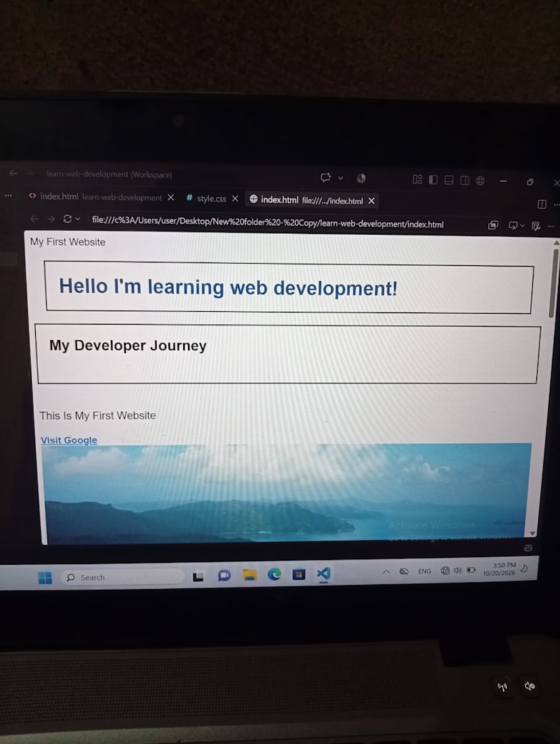Image resolution: width=560 pixels, height=744 pixels.
Task: Launch Microsoft Edge from the taskbar
Action: click(x=275, y=575)
